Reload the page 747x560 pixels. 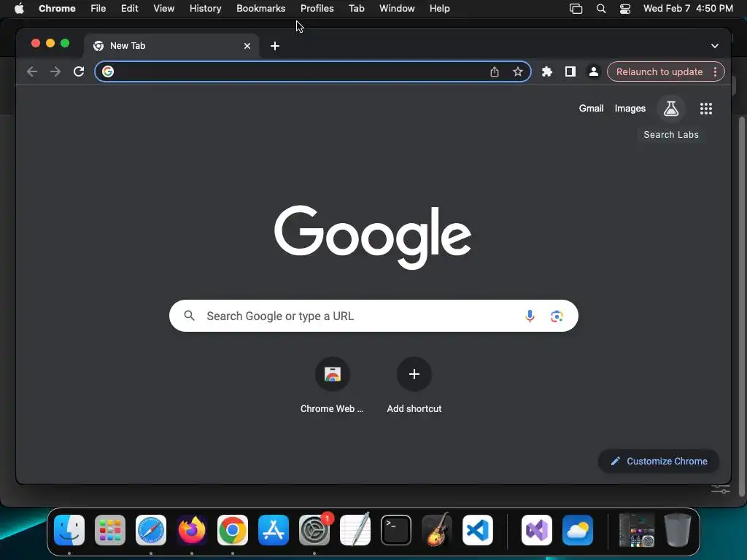click(79, 71)
